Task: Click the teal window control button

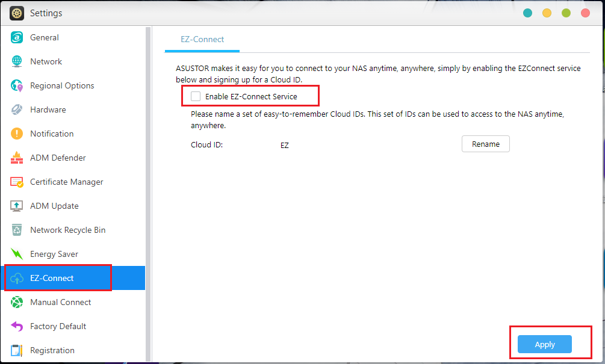Action: pyautogui.click(x=527, y=13)
